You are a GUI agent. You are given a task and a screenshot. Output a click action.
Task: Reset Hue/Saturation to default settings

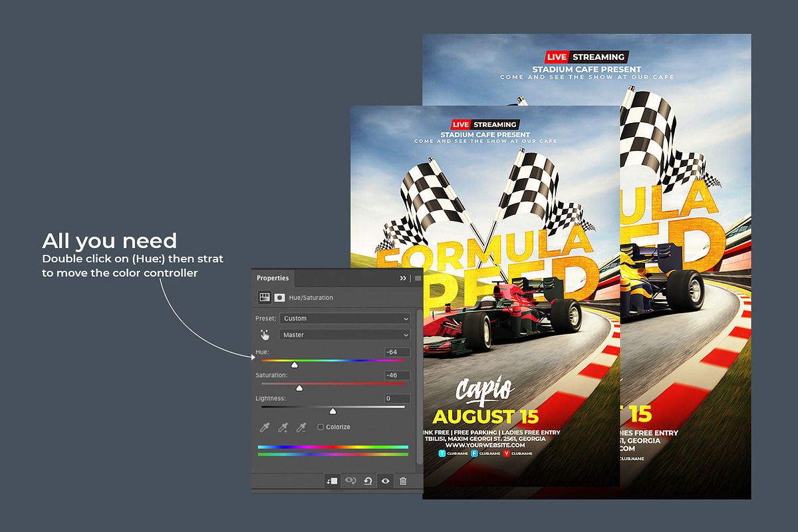[x=368, y=481]
